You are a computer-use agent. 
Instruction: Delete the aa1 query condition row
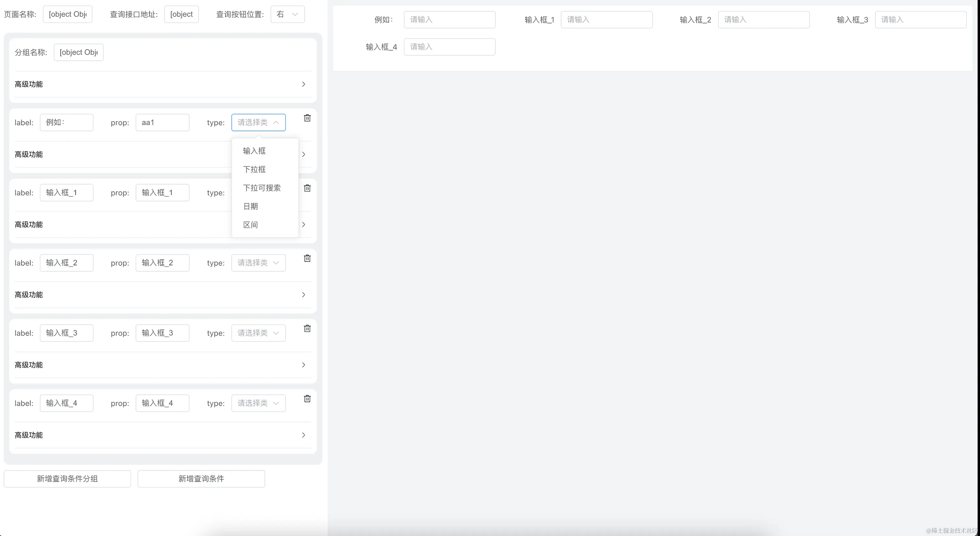click(x=307, y=118)
